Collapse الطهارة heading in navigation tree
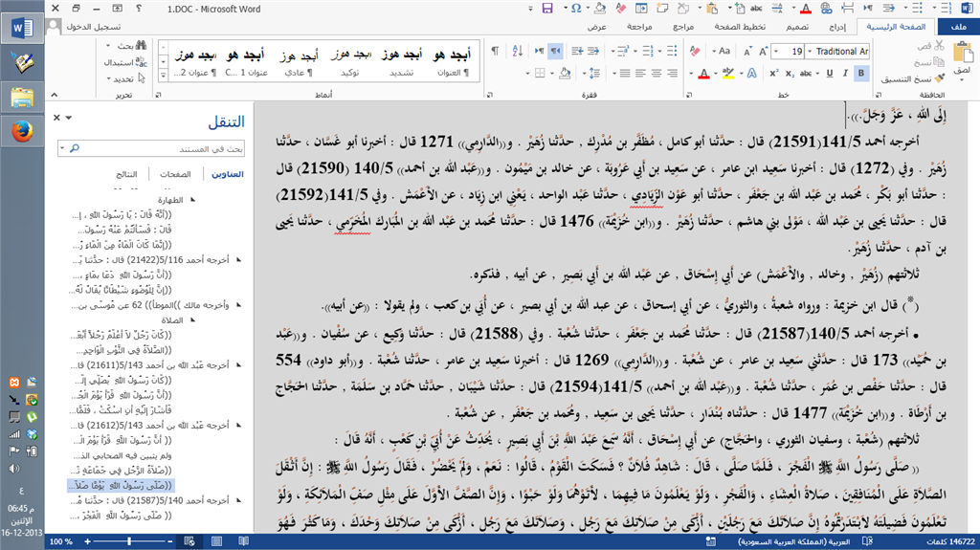Viewport: 980px width, 550px height. (x=193, y=200)
